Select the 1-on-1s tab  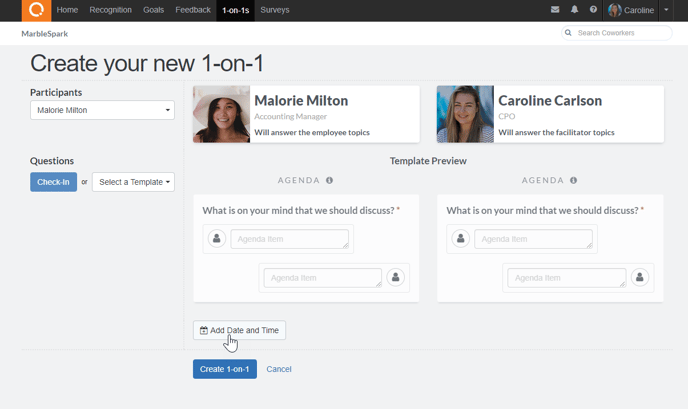(236, 11)
